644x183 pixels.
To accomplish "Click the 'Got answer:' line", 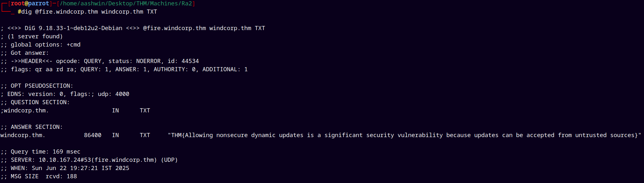I will pyautogui.click(x=25, y=53).
